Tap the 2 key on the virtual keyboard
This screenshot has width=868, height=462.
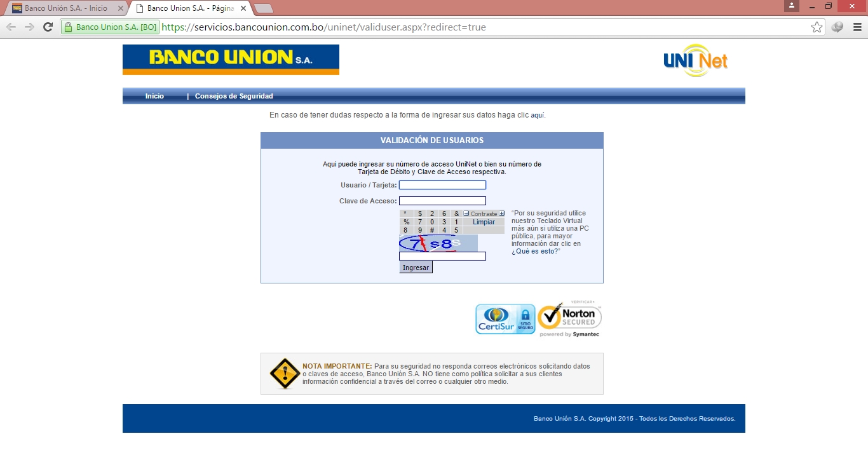coord(432,214)
